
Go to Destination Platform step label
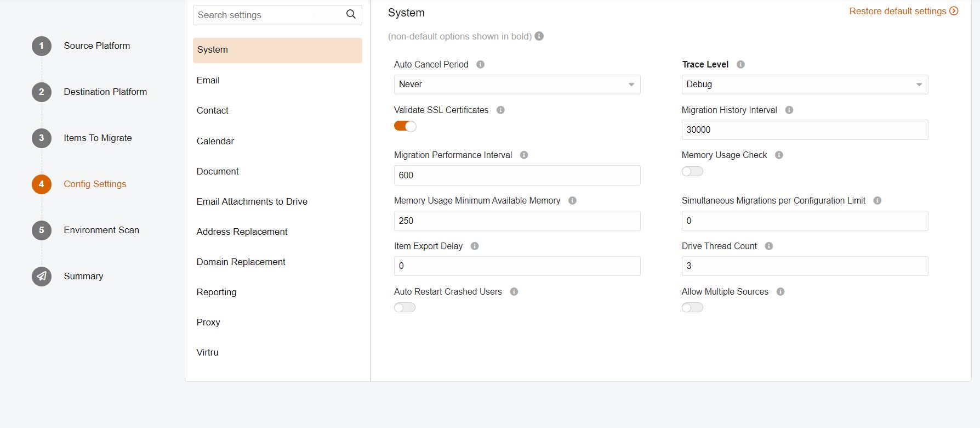click(105, 92)
